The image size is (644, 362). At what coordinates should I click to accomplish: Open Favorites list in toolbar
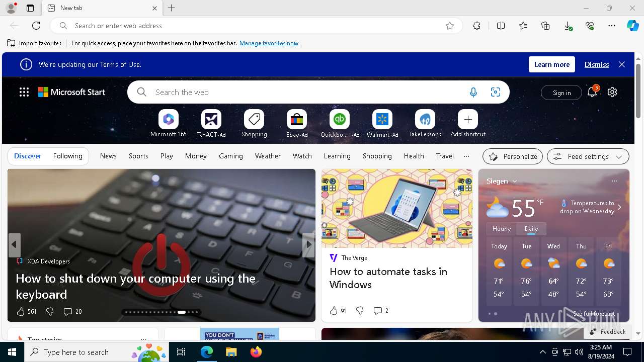tap(523, 26)
